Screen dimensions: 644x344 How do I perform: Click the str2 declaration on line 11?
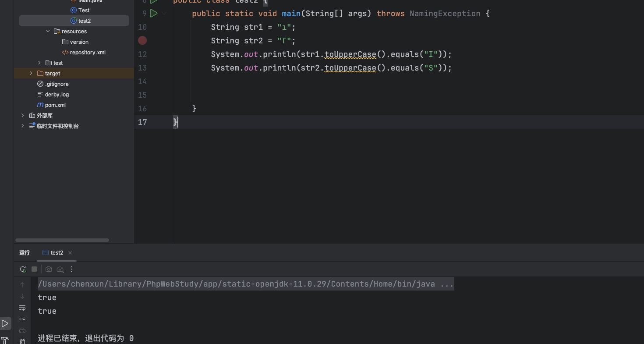[253, 41]
